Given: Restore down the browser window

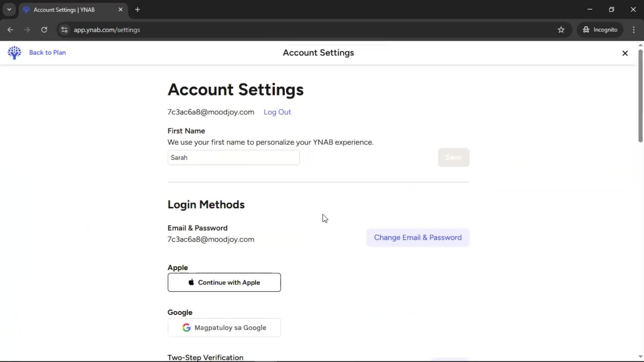Looking at the screenshot, I should coord(611,10).
